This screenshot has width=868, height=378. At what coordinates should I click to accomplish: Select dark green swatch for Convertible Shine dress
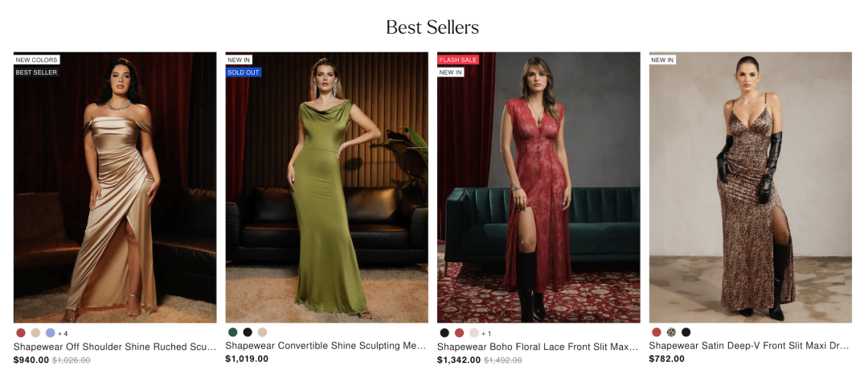233,332
